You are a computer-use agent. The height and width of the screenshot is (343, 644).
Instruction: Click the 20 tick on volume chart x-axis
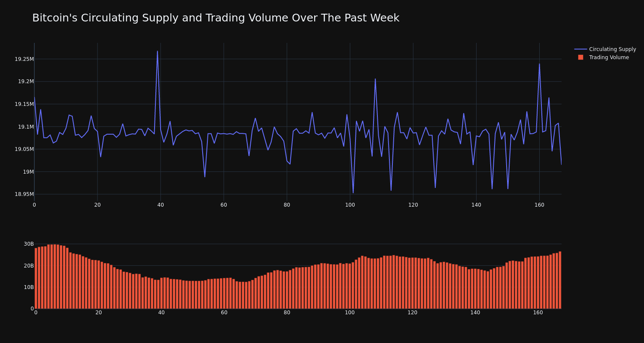click(x=99, y=313)
